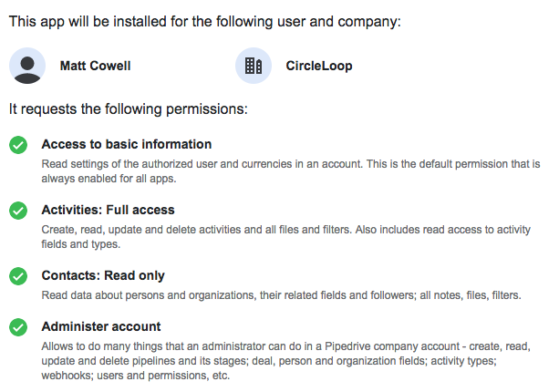Click description about reading settings and currencies
Viewport: 559px width, 392px height.
(x=291, y=171)
